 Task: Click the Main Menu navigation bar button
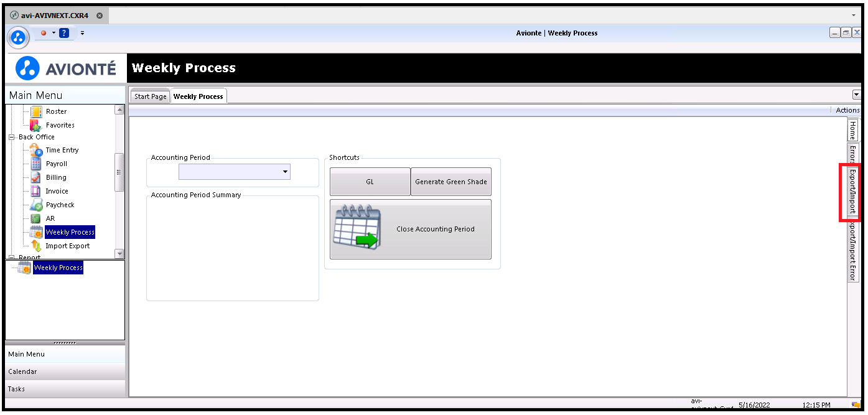point(65,354)
